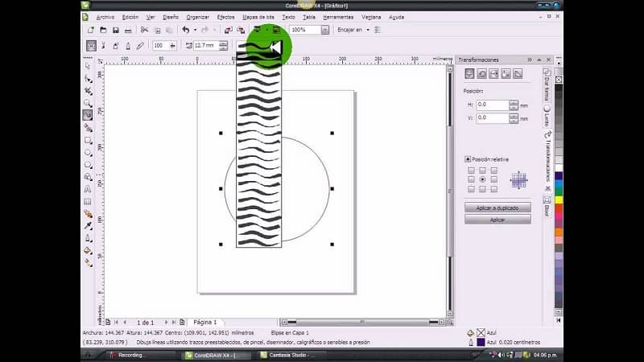The height and width of the screenshot is (362, 644).
Task: Open the undo history dropdown arrow
Action: (195, 30)
